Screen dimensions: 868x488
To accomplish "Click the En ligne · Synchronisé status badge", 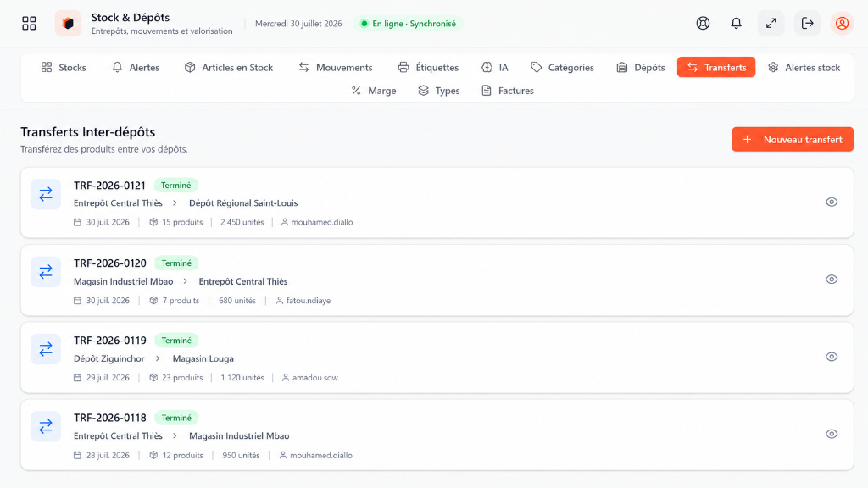I will coord(409,24).
